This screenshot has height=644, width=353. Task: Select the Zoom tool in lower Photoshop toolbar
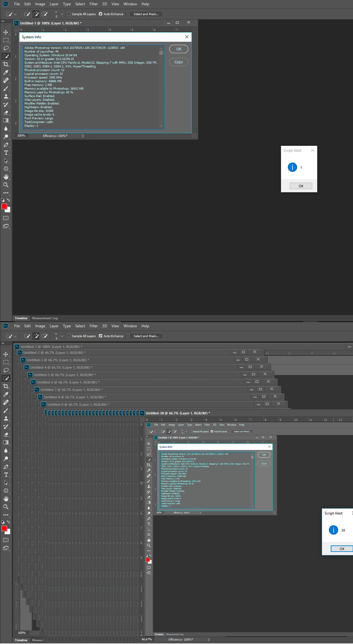coord(6,507)
